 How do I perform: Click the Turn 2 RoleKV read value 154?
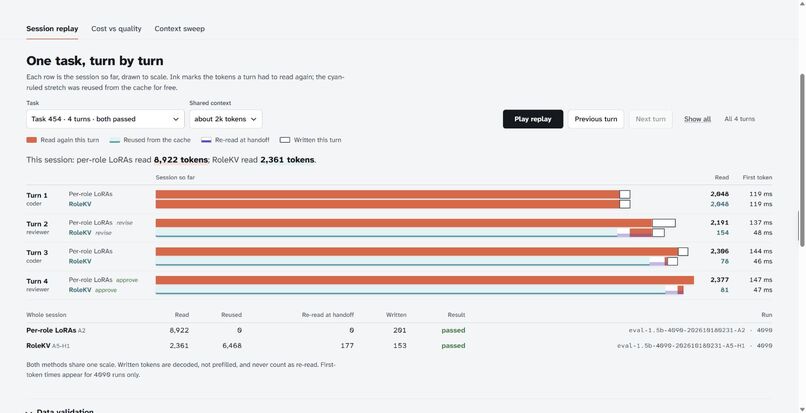click(x=722, y=232)
